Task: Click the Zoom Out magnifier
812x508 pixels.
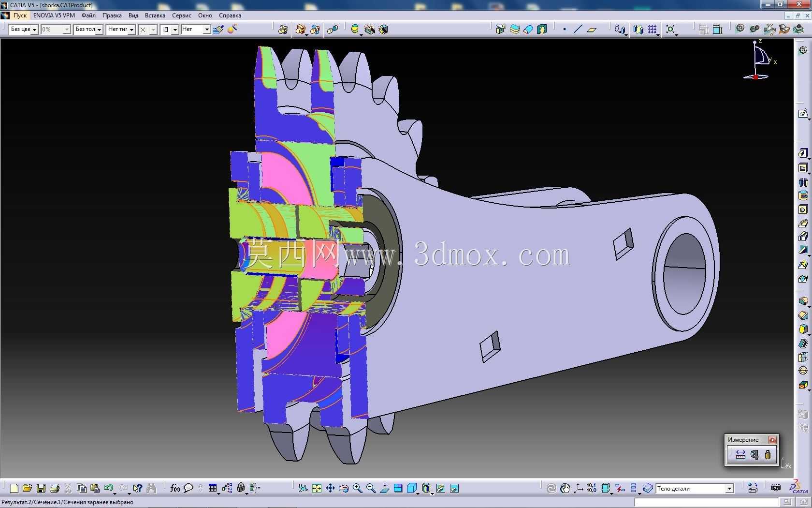Action: click(x=371, y=488)
